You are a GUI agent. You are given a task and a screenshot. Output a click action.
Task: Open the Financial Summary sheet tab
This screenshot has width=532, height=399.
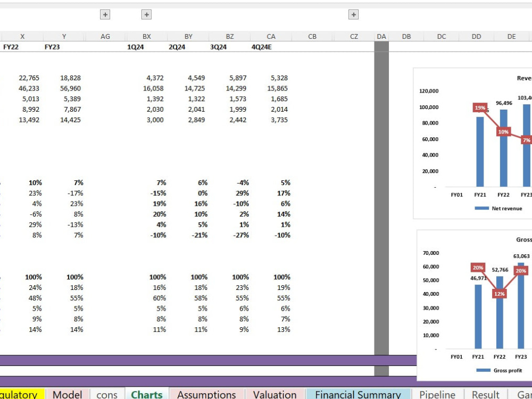point(358,394)
